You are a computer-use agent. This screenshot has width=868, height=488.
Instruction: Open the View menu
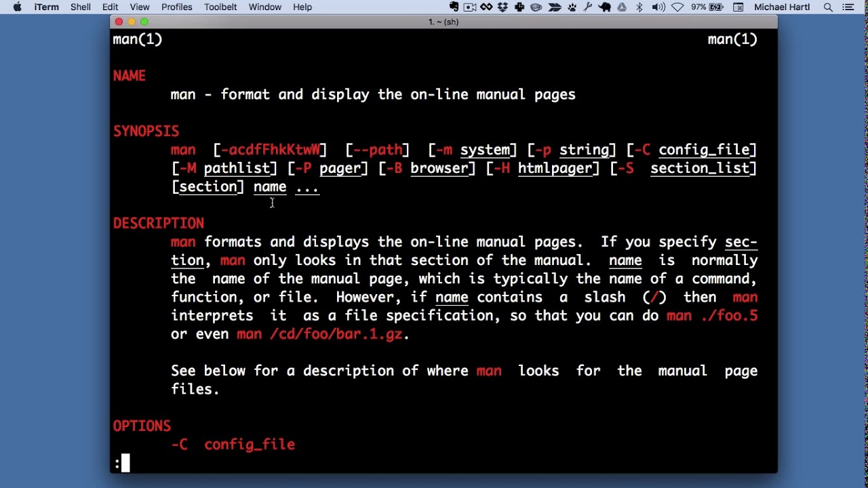pos(139,7)
